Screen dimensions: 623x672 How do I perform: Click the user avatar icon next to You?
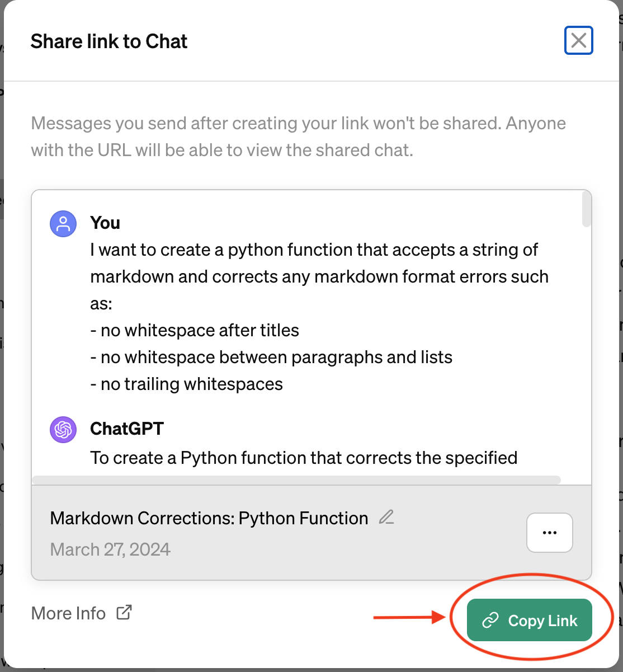(63, 224)
